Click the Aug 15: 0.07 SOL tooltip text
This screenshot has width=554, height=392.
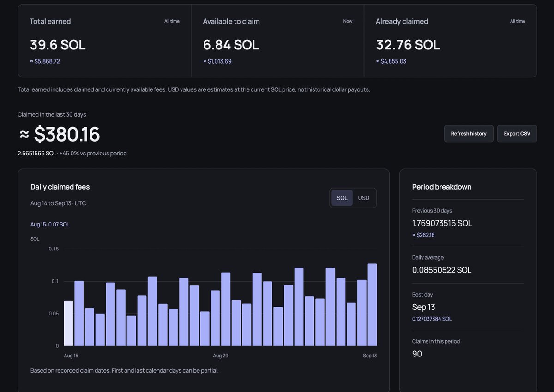(x=50, y=225)
